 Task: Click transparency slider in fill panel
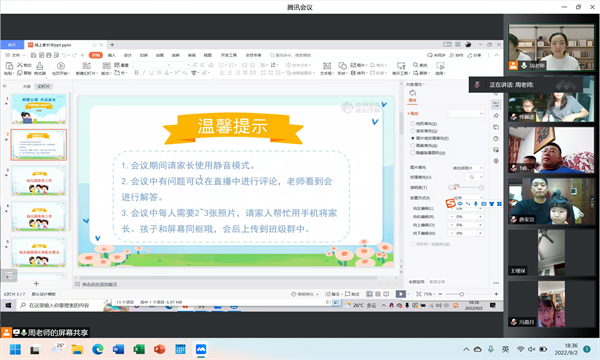[466, 187]
